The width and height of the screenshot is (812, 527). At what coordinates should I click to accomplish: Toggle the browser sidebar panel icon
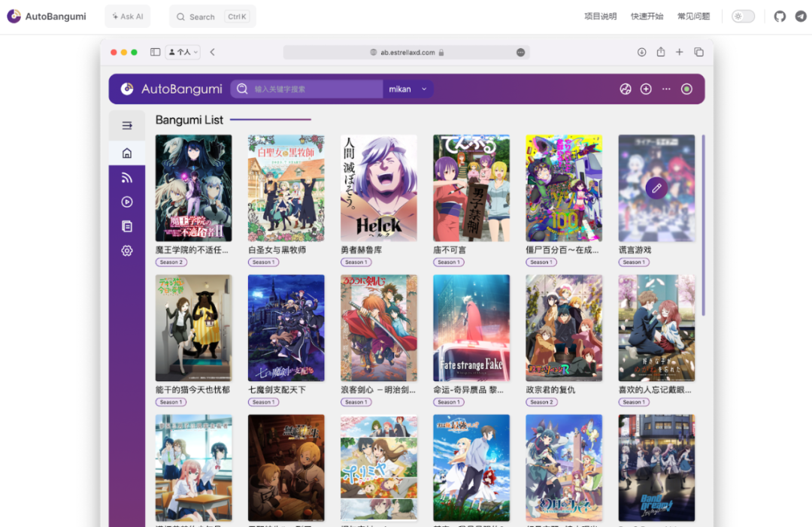click(155, 52)
